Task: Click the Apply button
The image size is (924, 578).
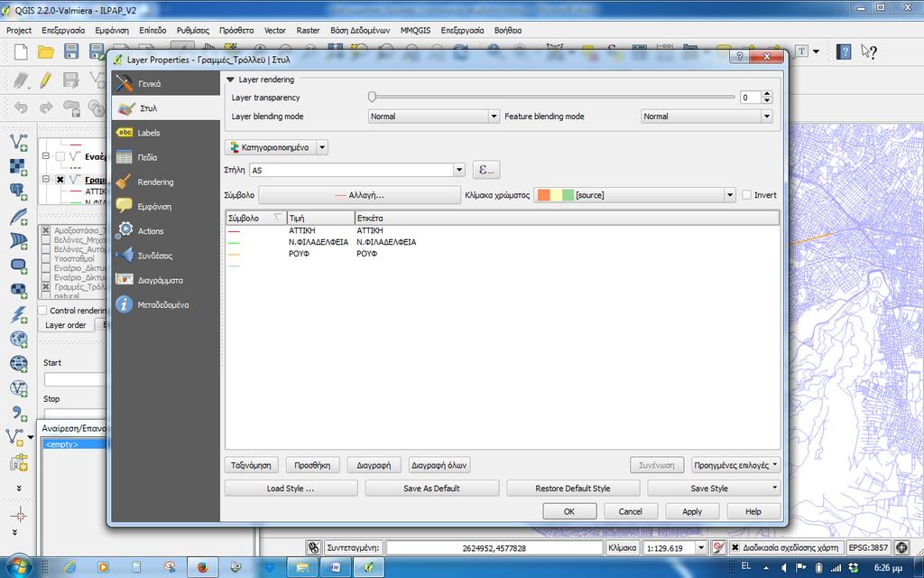Action: tap(692, 511)
